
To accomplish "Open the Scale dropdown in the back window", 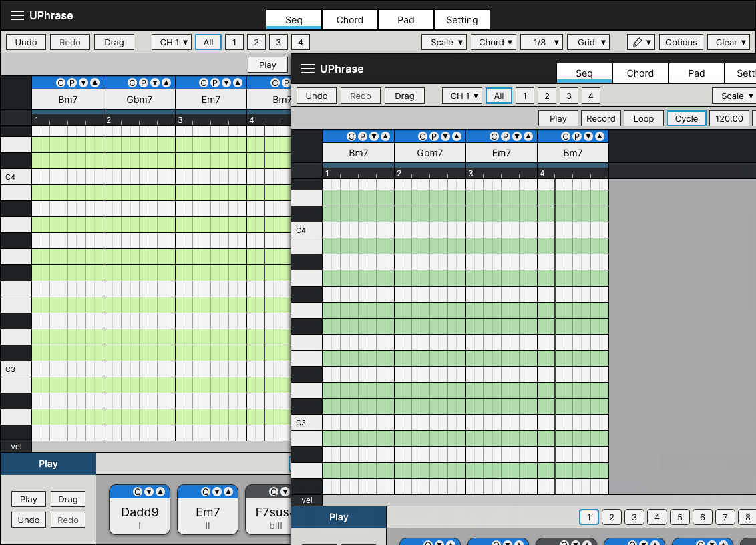I will (444, 43).
